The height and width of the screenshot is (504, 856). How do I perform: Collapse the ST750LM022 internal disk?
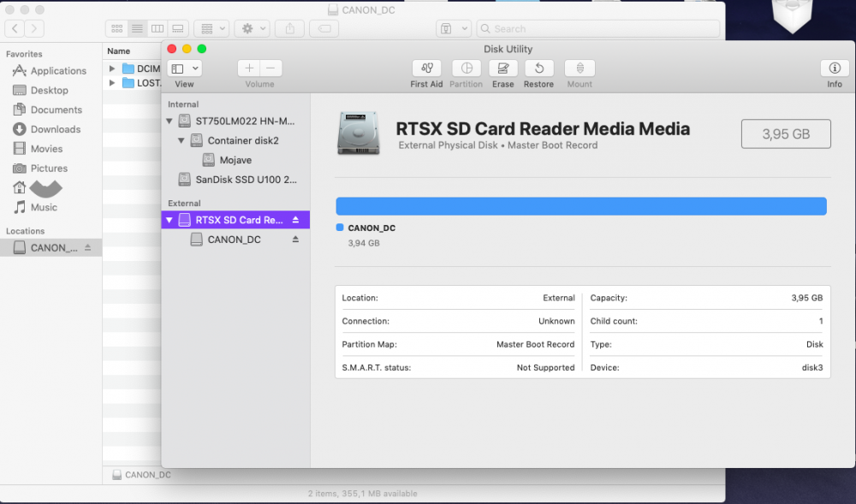tap(169, 122)
